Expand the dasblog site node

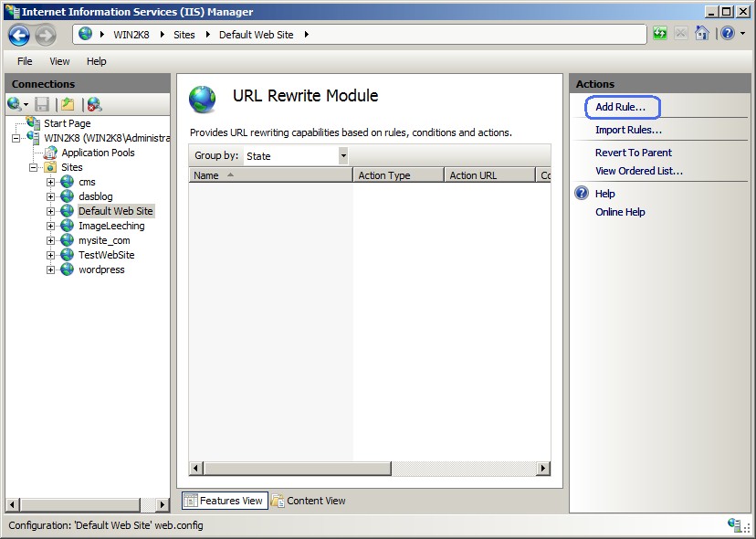(50, 196)
